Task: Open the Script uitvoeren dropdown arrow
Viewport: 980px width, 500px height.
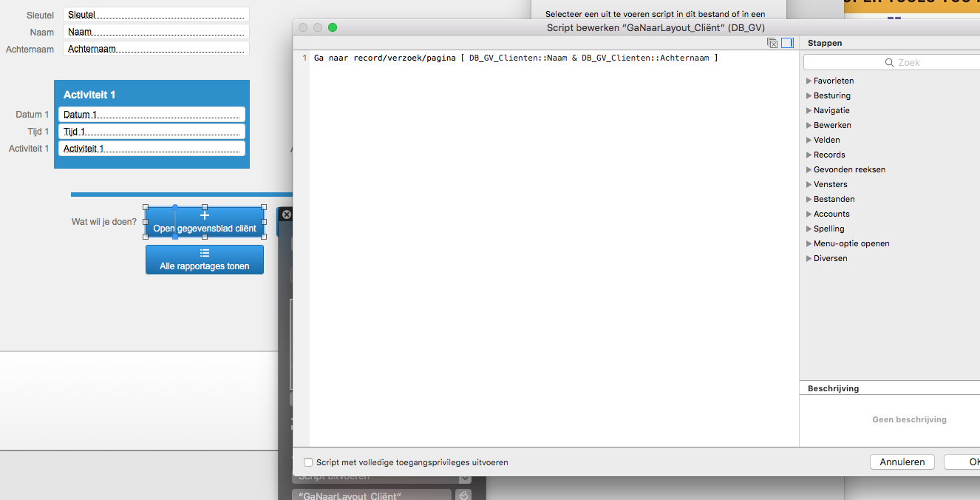Action: pyautogui.click(x=465, y=477)
